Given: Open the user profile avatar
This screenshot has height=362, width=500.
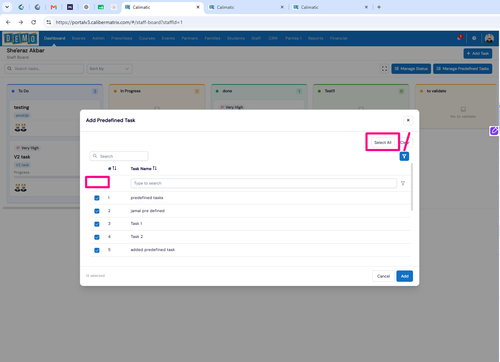Looking at the screenshot, I should [489, 38].
